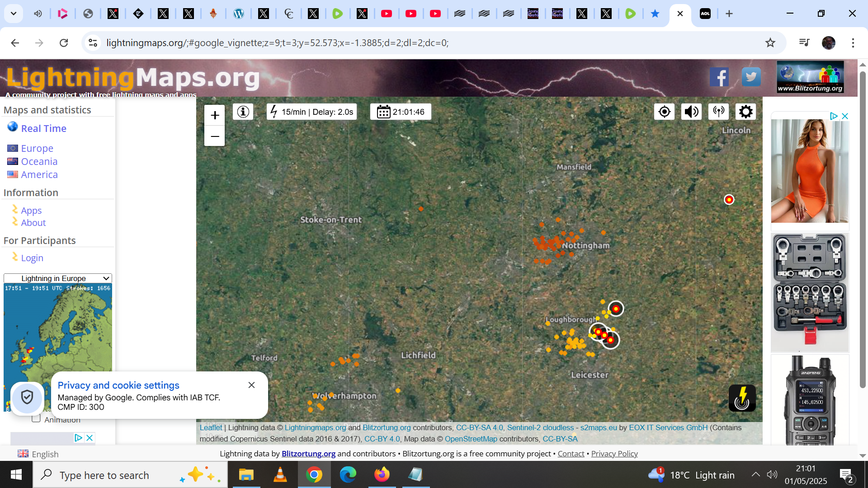Bookmark this page with the star icon
Viewport: 868px width, 488px height.
[x=770, y=43]
